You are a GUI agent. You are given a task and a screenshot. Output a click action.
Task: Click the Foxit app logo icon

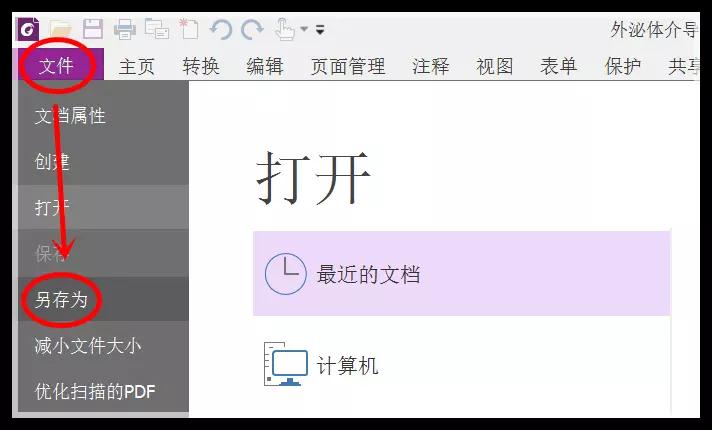pyautogui.click(x=27, y=29)
